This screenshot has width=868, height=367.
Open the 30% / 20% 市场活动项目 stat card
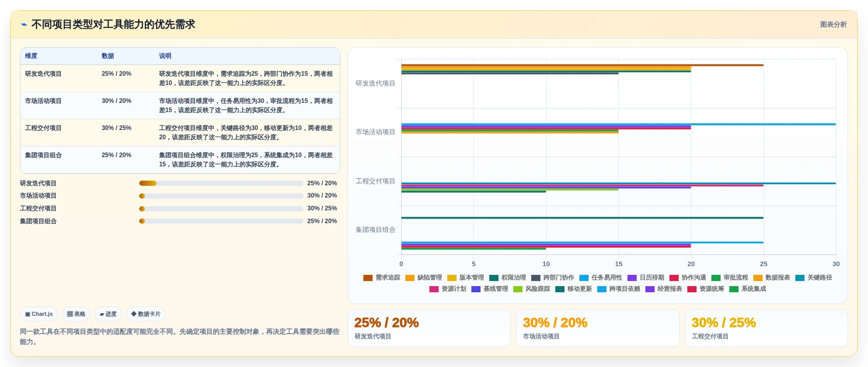[597, 328]
